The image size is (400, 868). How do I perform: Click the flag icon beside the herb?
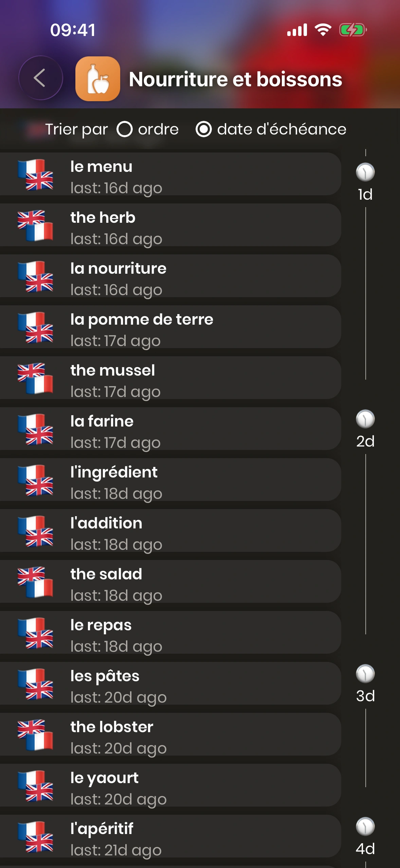[x=35, y=225]
